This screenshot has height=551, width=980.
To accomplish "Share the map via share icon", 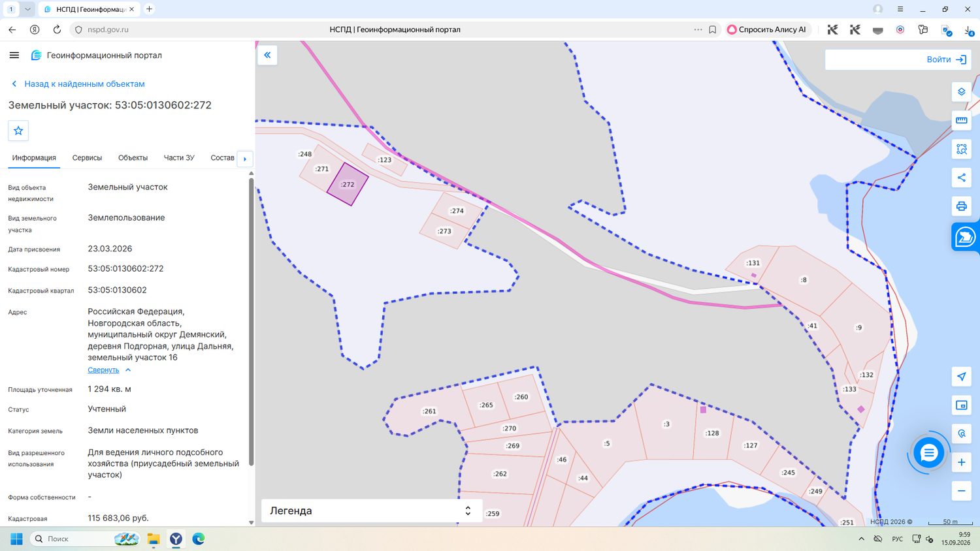I will (x=961, y=178).
